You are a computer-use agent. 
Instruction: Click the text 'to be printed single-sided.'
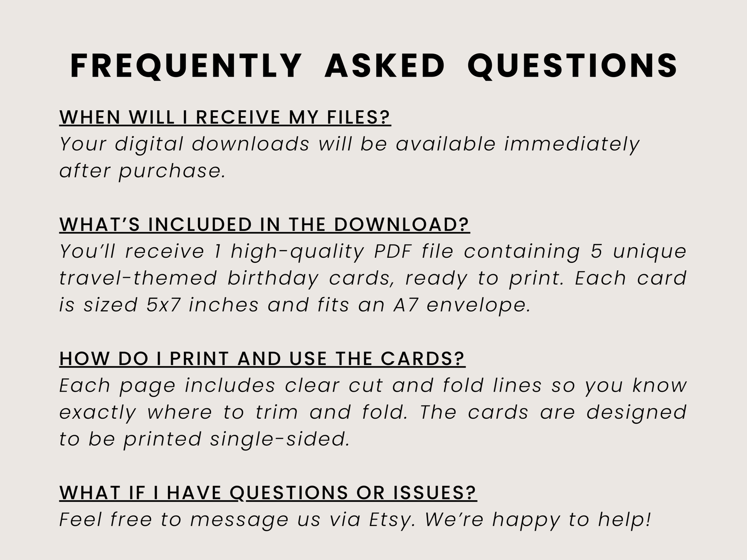point(204,439)
